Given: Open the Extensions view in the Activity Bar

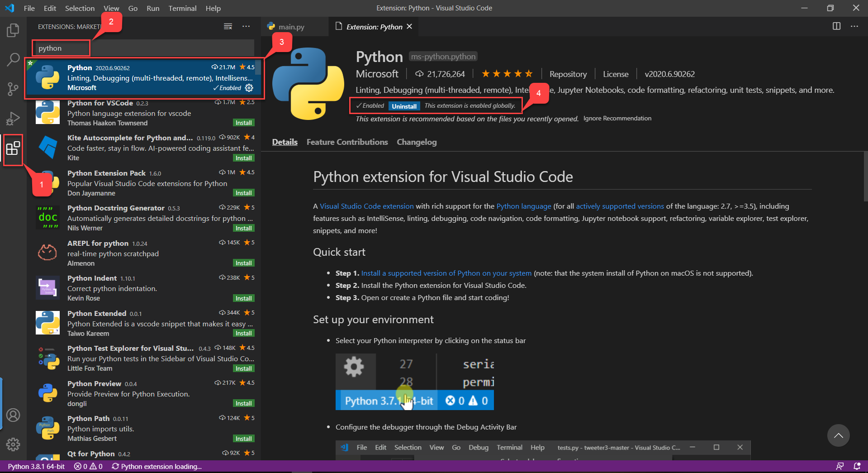Looking at the screenshot, I should [x=13, y=149].
